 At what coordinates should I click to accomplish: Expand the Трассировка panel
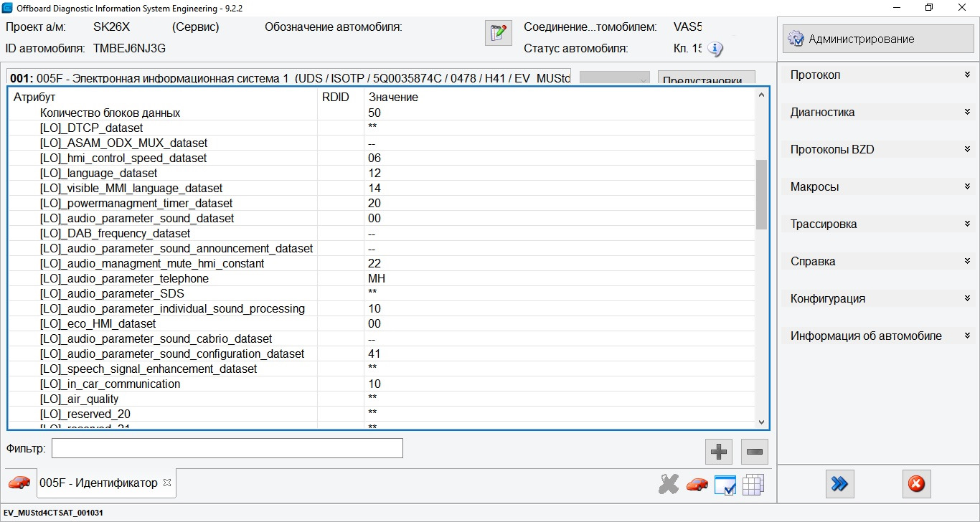click(881, 224)
